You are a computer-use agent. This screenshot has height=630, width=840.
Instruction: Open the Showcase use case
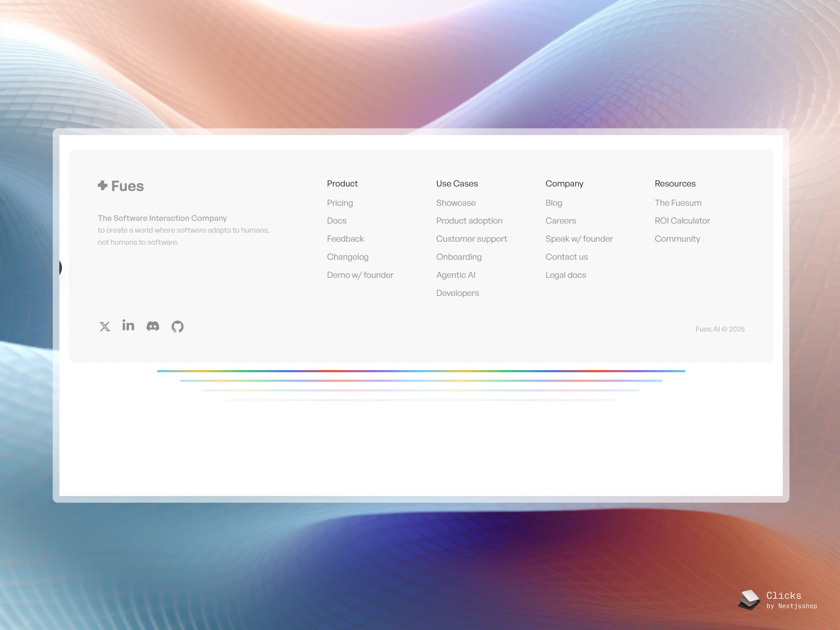(x=456, y=203)
